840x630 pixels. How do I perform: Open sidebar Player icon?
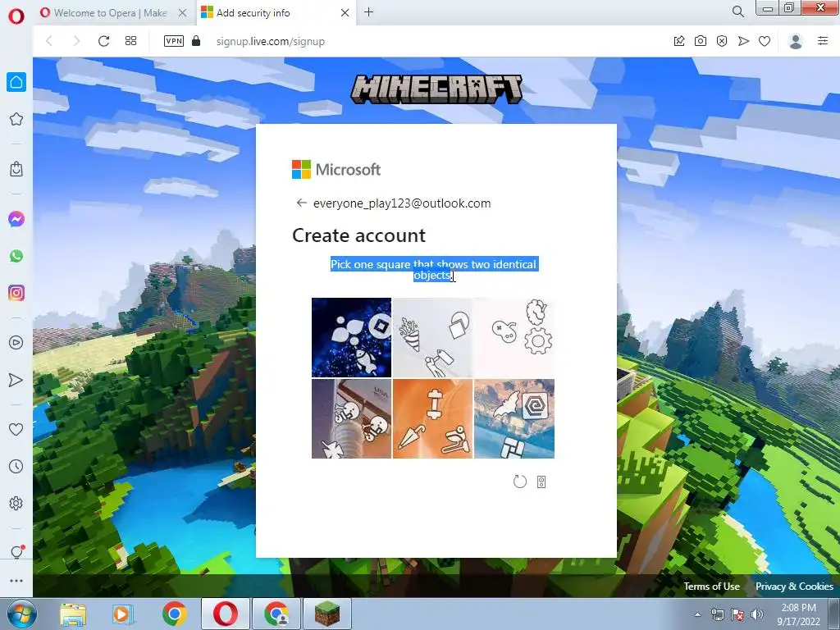(16, 343)
